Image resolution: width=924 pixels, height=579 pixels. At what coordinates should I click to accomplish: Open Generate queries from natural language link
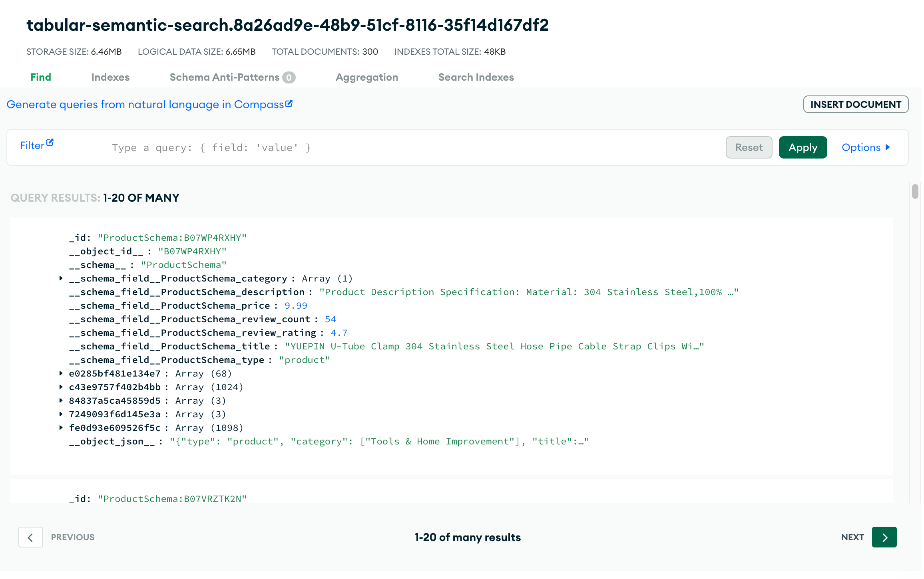149,104
